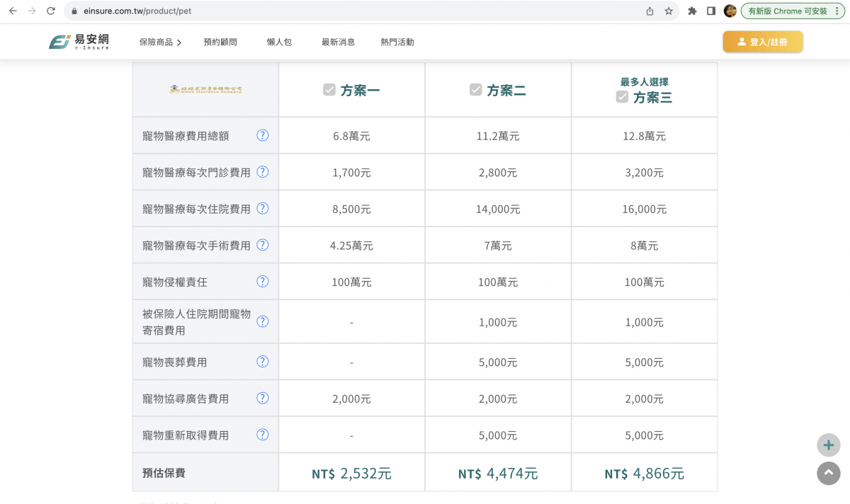The width and height of the screenshot is (850, 504).
Task: Bookmark the page with the star icon
Action: [669, 11]
